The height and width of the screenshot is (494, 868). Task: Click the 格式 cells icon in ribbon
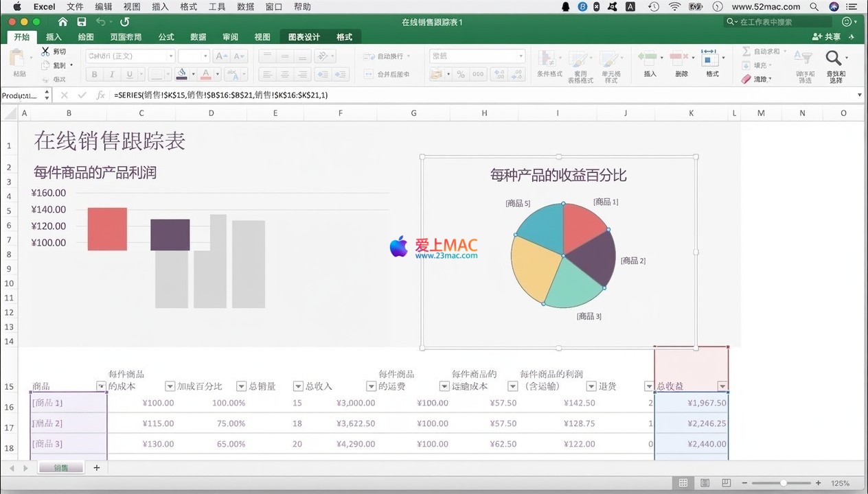coord(709,58)
